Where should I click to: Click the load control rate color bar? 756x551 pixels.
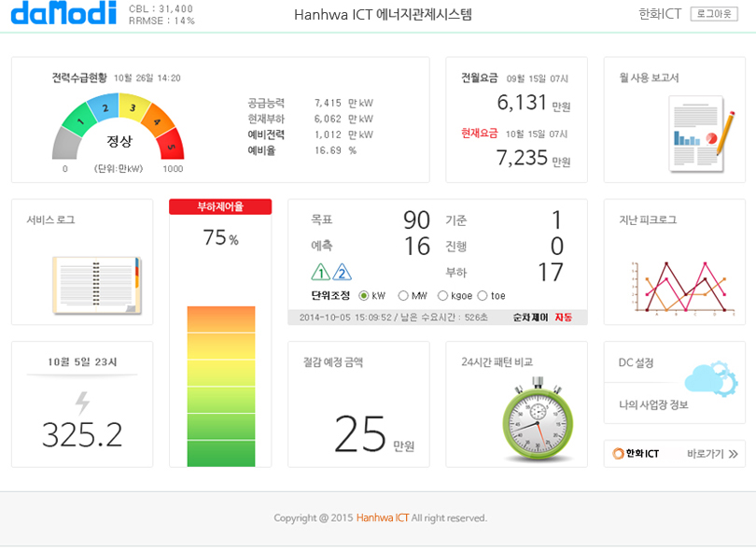(221, 386)
